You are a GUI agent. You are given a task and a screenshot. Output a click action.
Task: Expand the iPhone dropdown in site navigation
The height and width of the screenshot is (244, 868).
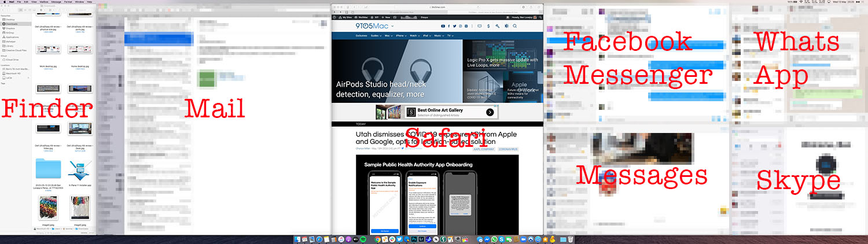[x=400, y=36]
